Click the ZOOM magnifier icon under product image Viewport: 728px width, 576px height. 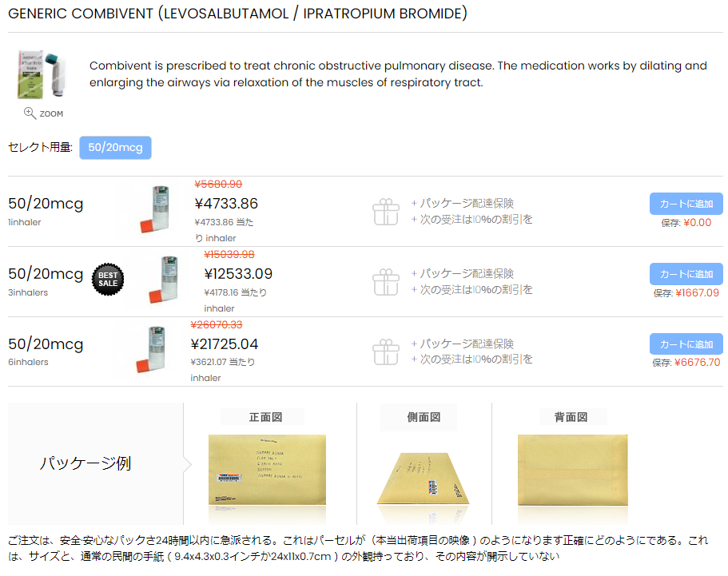pyautogui.click(x=30, y=113)
